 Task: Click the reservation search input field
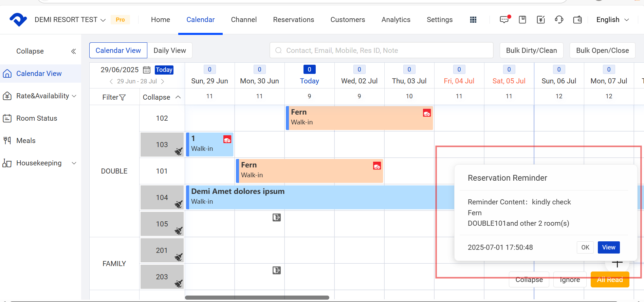point(381,51)
